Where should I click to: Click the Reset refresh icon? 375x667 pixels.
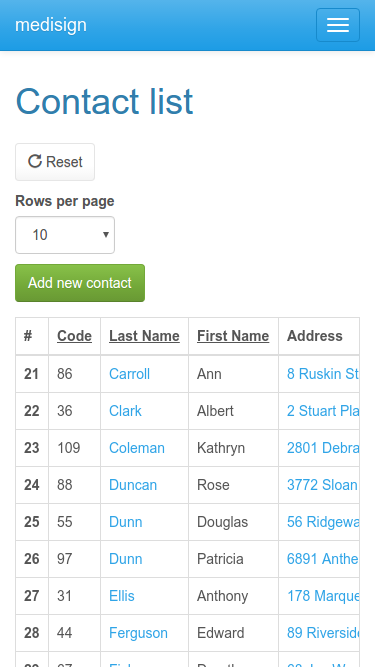click(34, 161)
